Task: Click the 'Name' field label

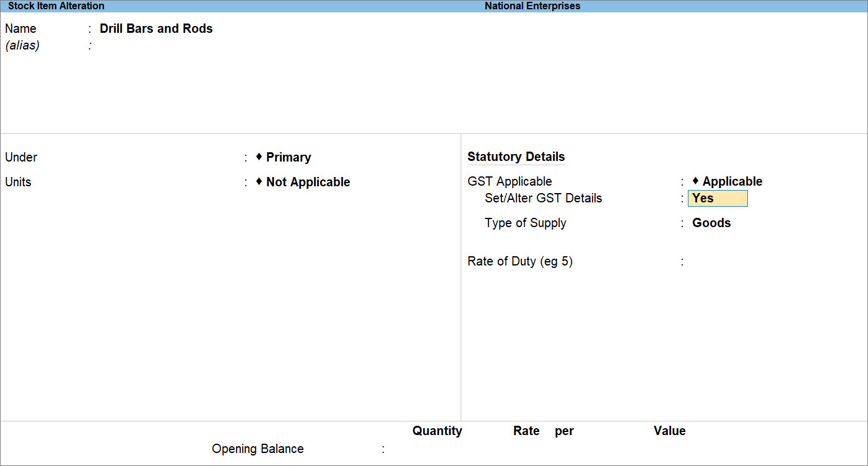Action: pyautogui.click(x=20, y=28)
